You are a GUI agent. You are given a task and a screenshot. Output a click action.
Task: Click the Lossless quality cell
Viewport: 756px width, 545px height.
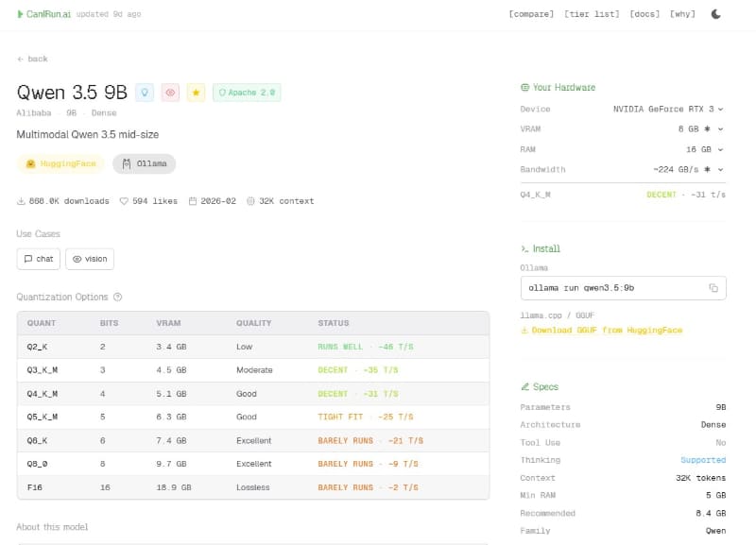[252, 487]
